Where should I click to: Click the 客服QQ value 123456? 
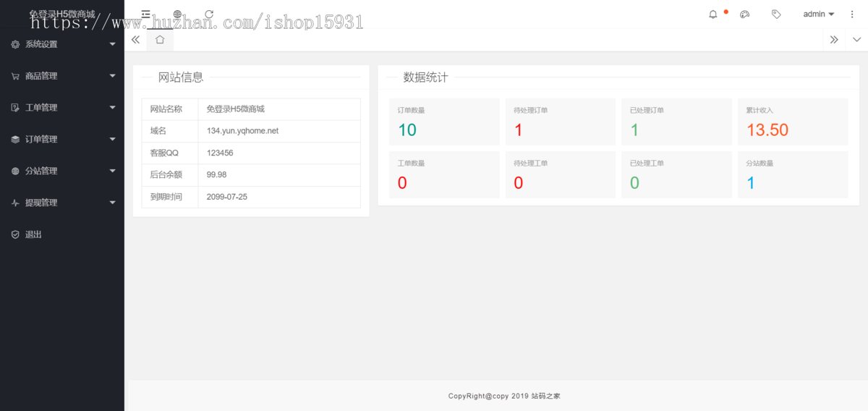click(220, 153)
